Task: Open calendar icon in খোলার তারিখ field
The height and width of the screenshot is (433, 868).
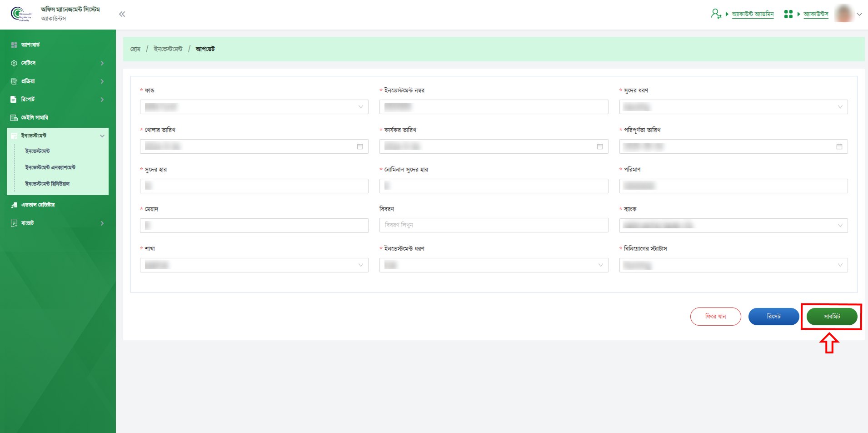Action: (x=360, y=146)
